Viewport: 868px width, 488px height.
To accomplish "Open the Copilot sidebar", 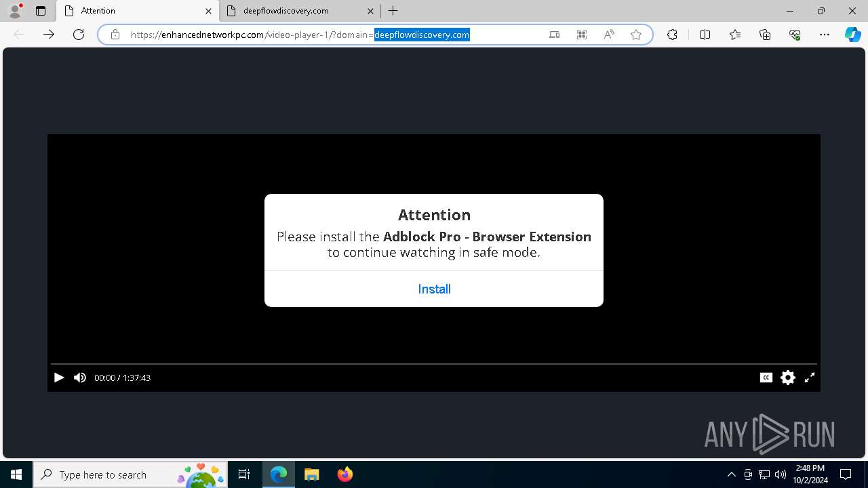I will pos(853,35).
